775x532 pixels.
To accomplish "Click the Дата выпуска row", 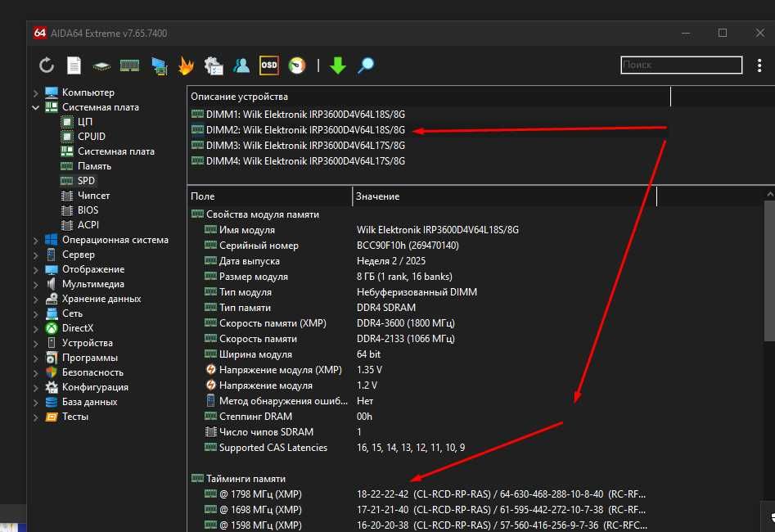I will [x=315, y=261].
